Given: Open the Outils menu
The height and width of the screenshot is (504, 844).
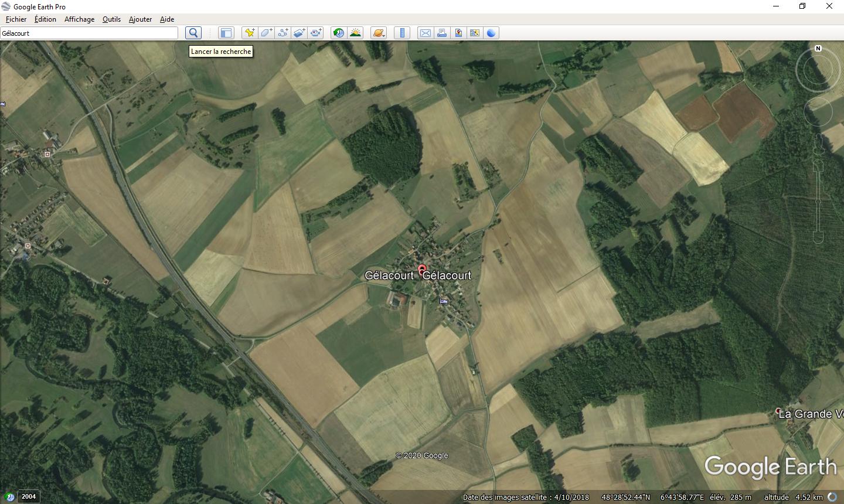Looking at the screenshot, I should [111, 19].
